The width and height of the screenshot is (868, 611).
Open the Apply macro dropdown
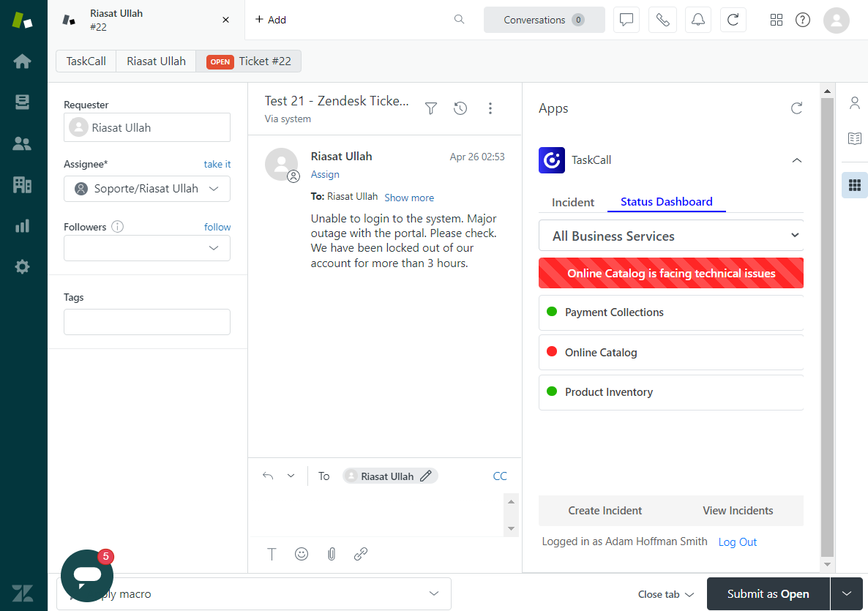tap(254, 594)
